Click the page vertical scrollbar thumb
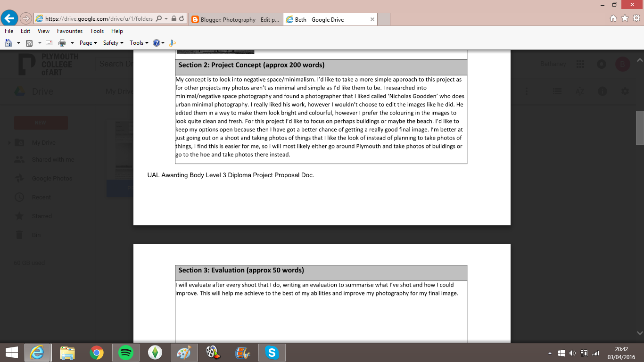The image size is (644, 362). (640, 128)
